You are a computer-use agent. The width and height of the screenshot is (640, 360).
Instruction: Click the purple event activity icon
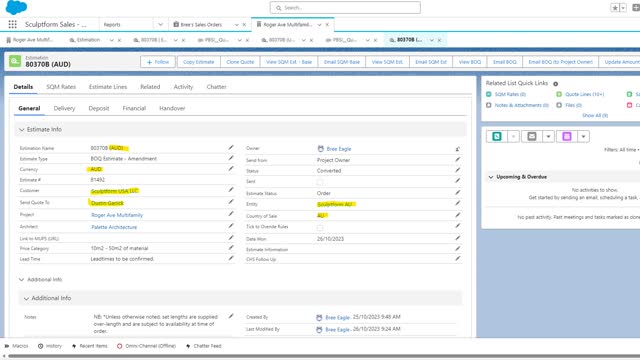coord(567,136)
